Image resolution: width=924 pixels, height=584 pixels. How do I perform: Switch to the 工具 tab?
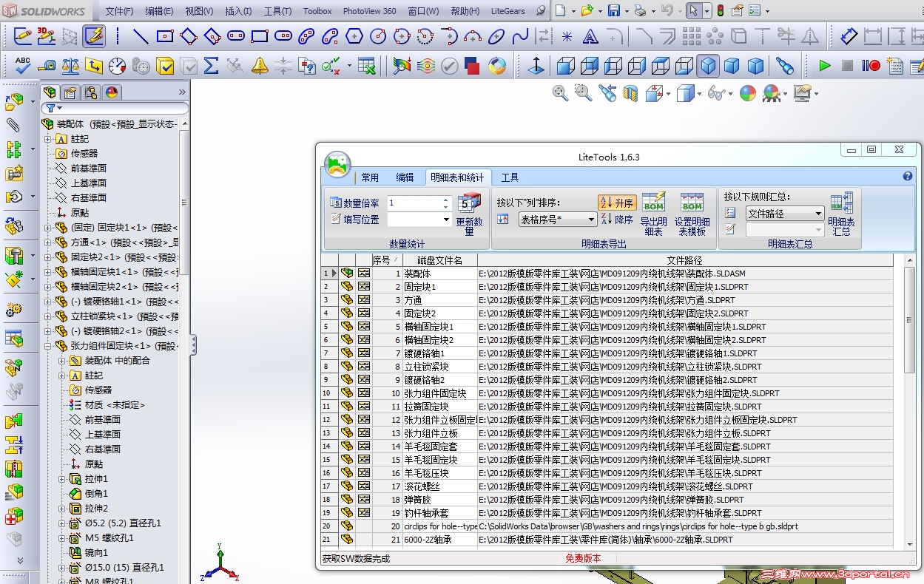click(x=510, y=177)
